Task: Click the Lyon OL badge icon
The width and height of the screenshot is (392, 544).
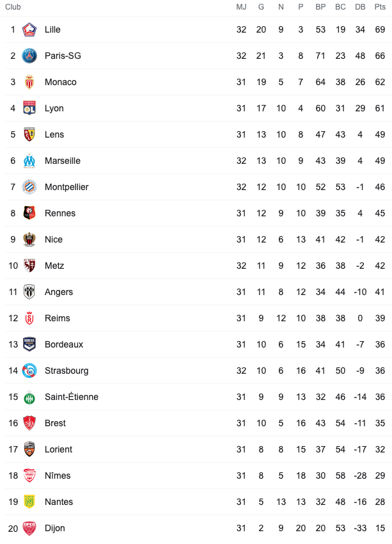Action: click(x=29, y=108)
